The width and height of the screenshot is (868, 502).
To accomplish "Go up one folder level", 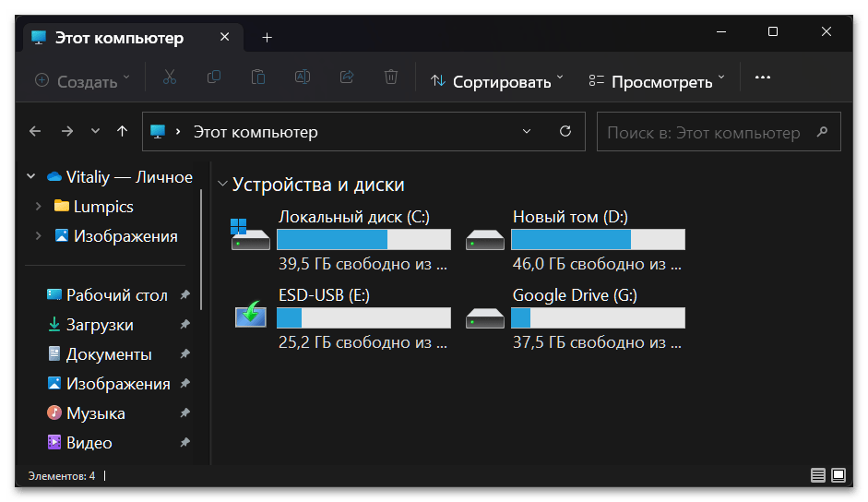I will tap(122, 132).
